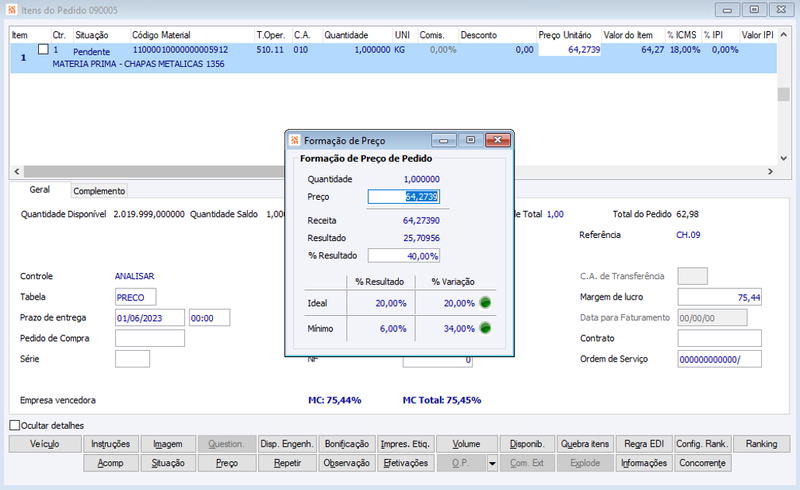800x490 pixels.
Task: Switch to the Complemento tab
Action: [99, 191]
